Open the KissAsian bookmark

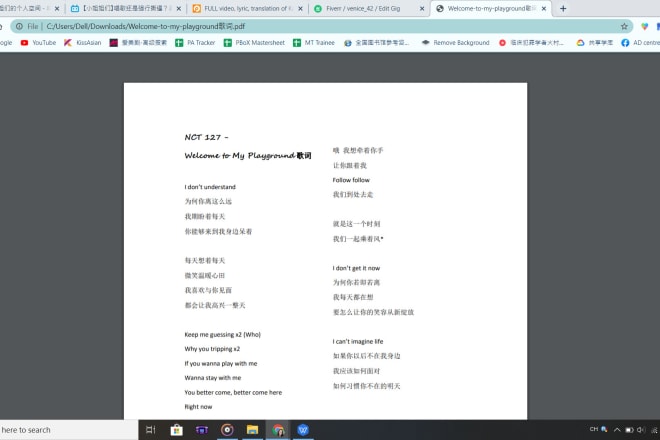point(82,43)
